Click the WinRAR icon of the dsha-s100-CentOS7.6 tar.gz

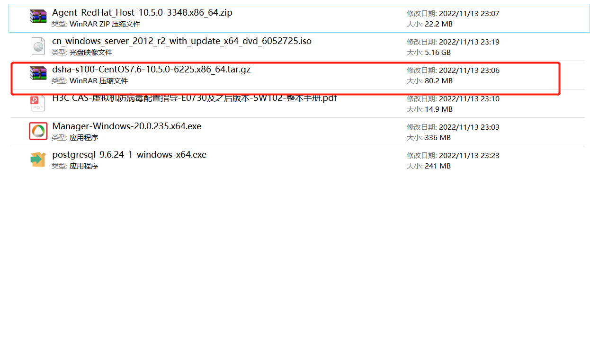pyautogui.click(x=38, y=74)
